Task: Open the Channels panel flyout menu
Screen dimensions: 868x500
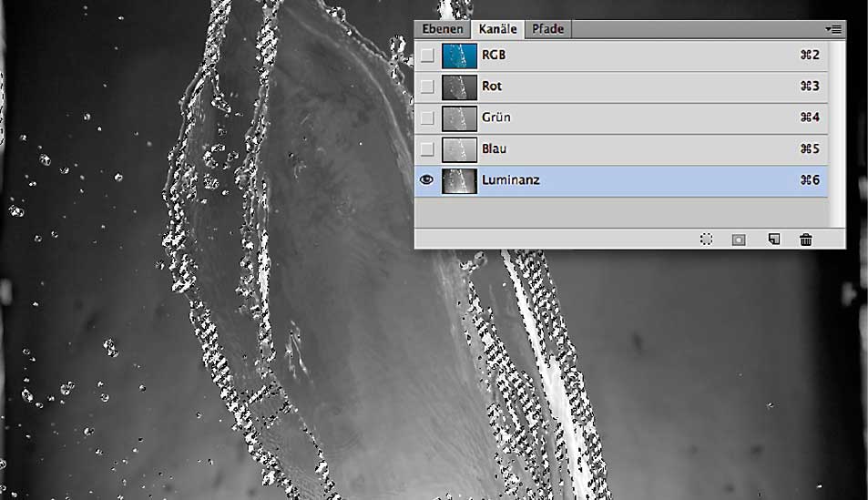Action: pos(833,29)
